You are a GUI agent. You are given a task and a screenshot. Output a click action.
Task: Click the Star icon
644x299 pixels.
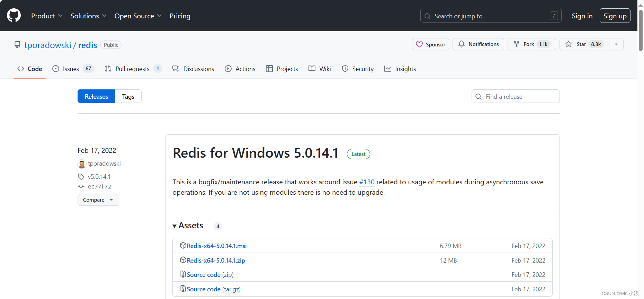point(569,44)
